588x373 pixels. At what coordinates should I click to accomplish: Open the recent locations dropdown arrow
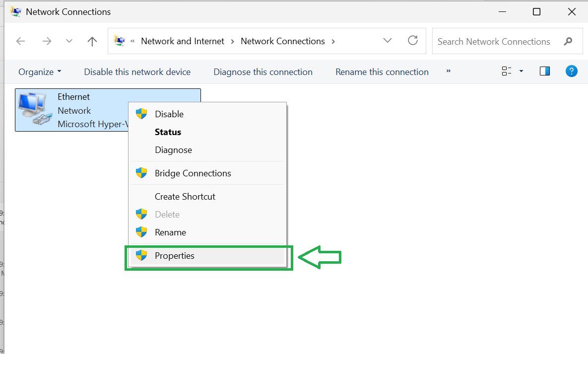pyautogui.click(x=69, y=41)
